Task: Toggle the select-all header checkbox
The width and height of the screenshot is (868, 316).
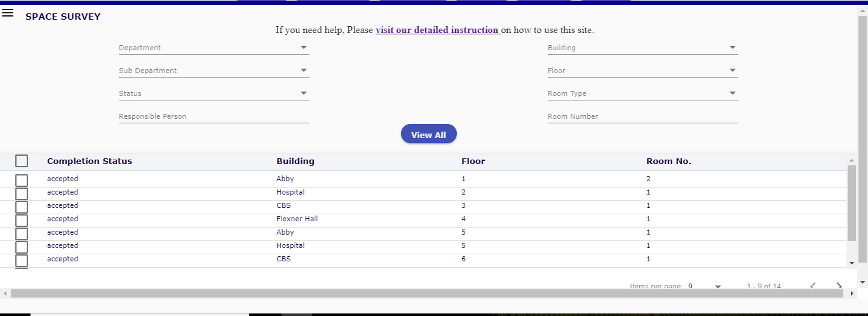Action: pos(22,161)
